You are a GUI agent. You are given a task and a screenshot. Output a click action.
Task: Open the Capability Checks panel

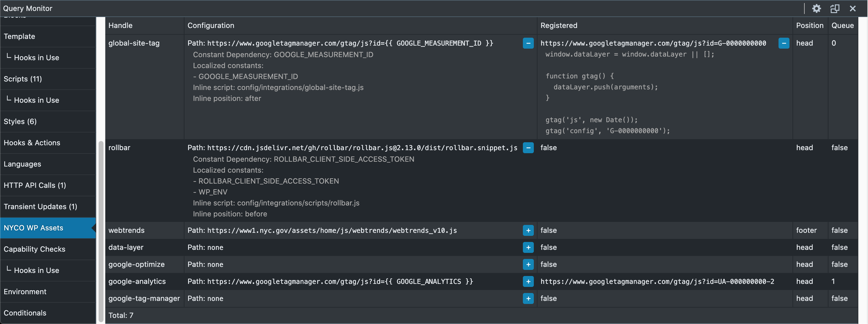point(48,249)
